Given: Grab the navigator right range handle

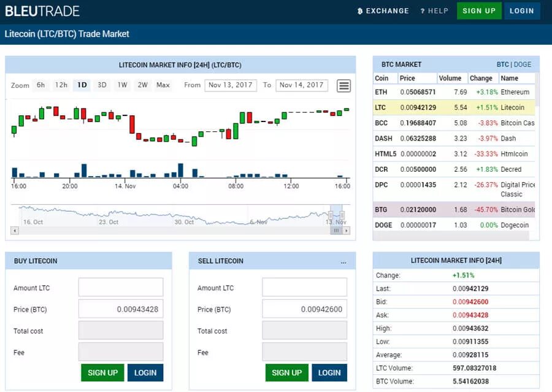Looking at the screenshot, I should click(342, 215).
